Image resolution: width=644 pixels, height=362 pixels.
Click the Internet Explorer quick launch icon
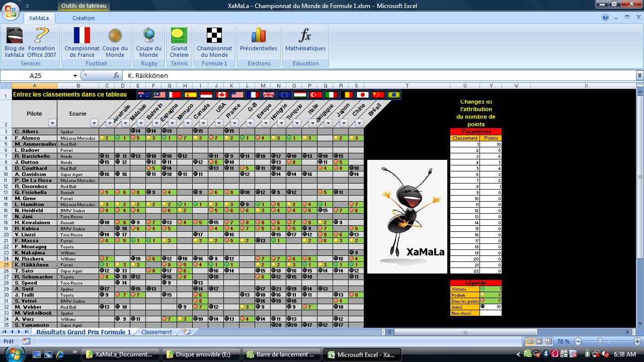(60, 354)
